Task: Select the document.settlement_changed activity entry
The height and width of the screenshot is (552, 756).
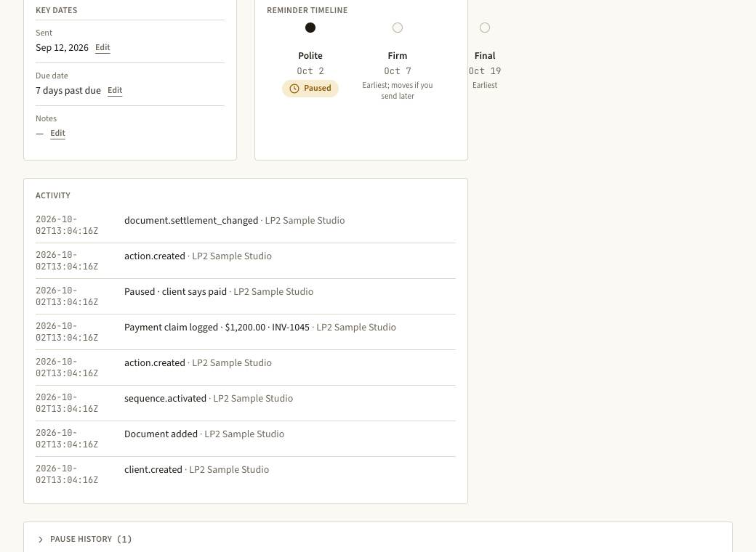Action: [x=246, y=225]
